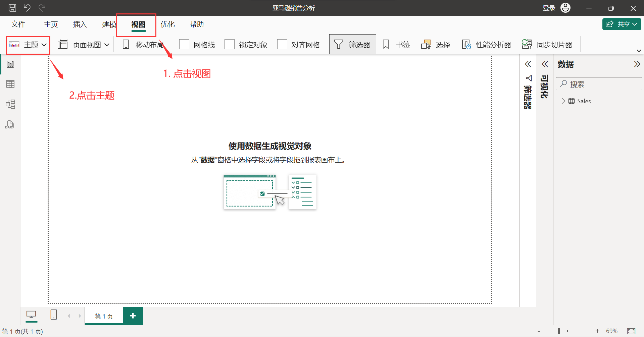Image resolution: width=644 pixels, height=337 pixels.
Task: Click the 第 1 页(共 1 页) status text
Action: (22, 332)
